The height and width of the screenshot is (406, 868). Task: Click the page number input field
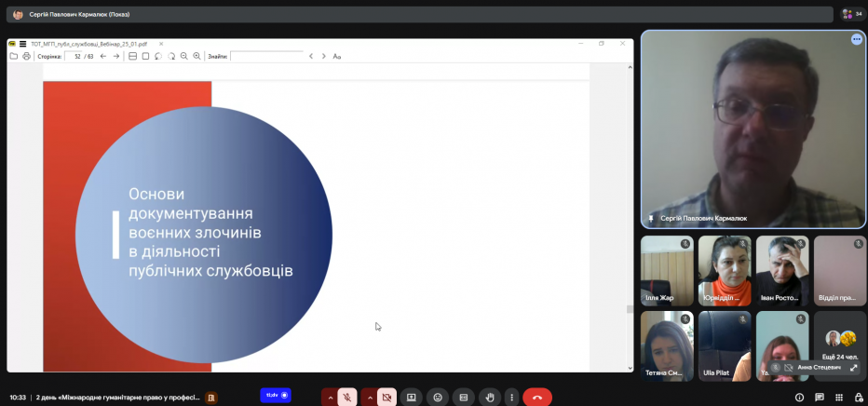[x=74, y=56]
